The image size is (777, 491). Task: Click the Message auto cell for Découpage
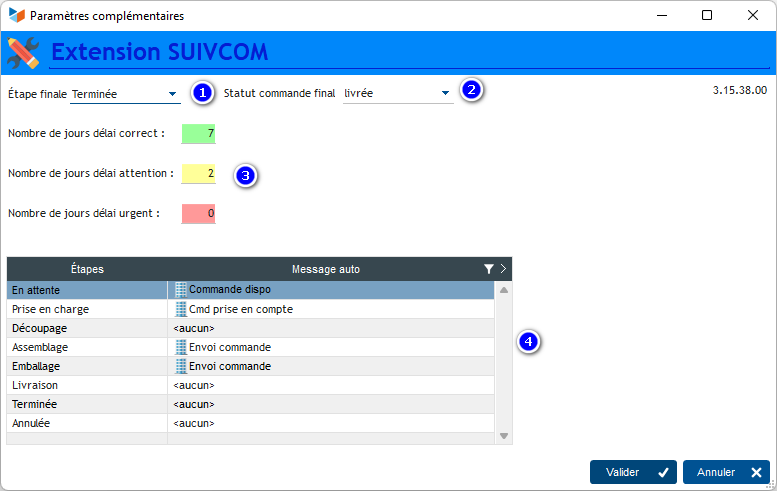[330, 328]
